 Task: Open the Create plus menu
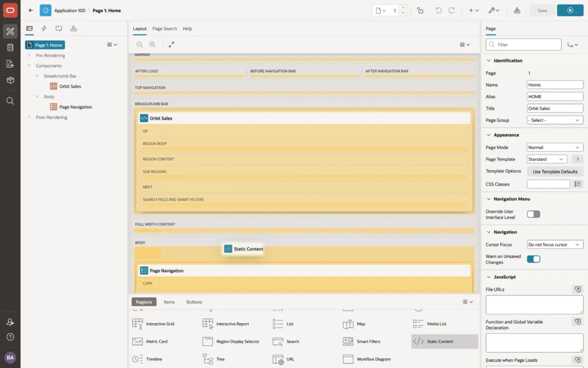click(474, 10)
